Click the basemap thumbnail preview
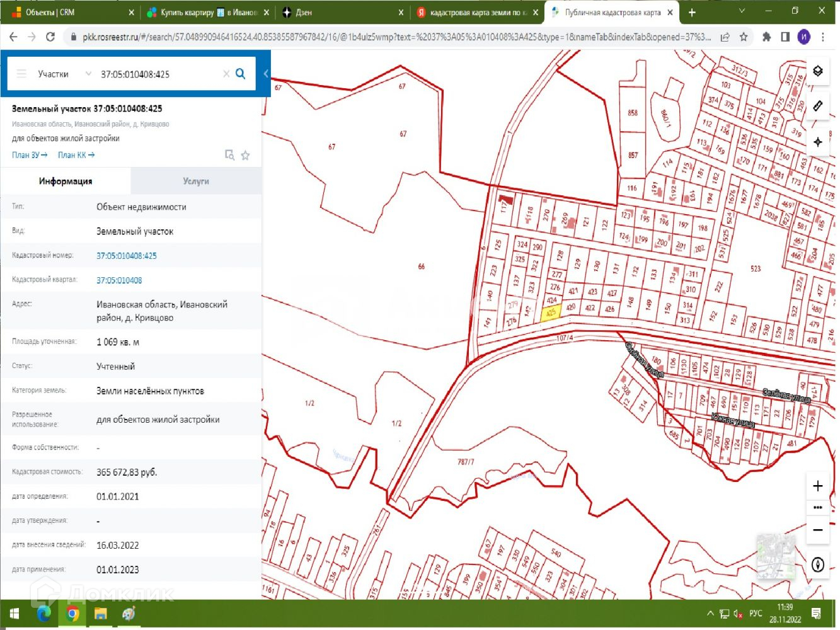 coord(775,556)
